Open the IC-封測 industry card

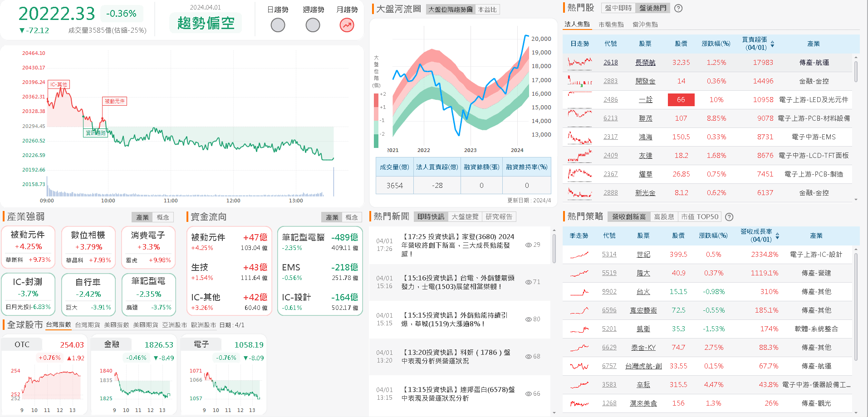pos(28,294)
